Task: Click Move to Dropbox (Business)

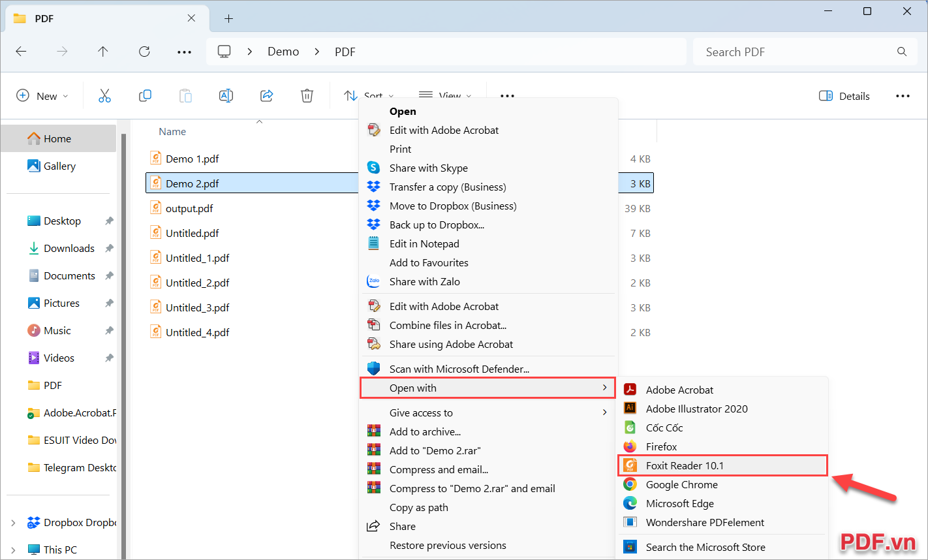Action: [488, 206]
